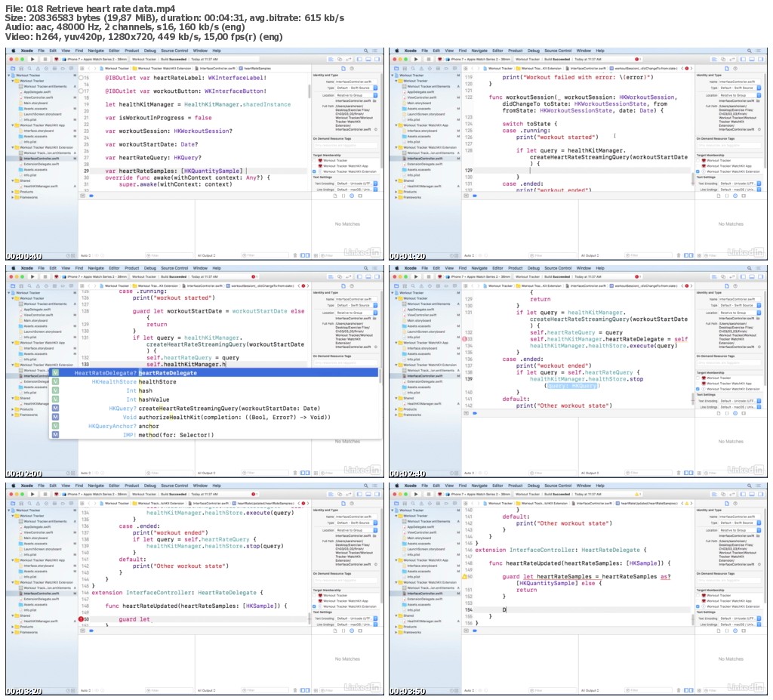
Task: Click the object library circle icon in the 00:00:40 frame
Action: click(352, 196)
